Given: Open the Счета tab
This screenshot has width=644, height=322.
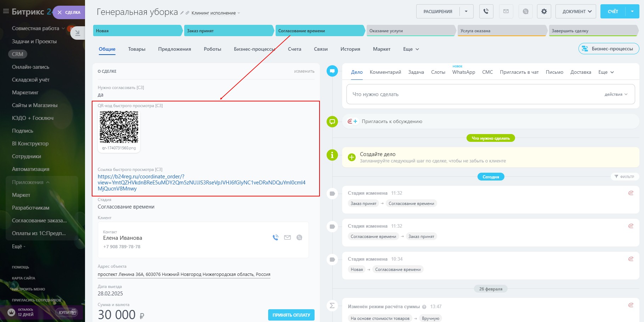Looking at the screenshot, I should (294, 49).
